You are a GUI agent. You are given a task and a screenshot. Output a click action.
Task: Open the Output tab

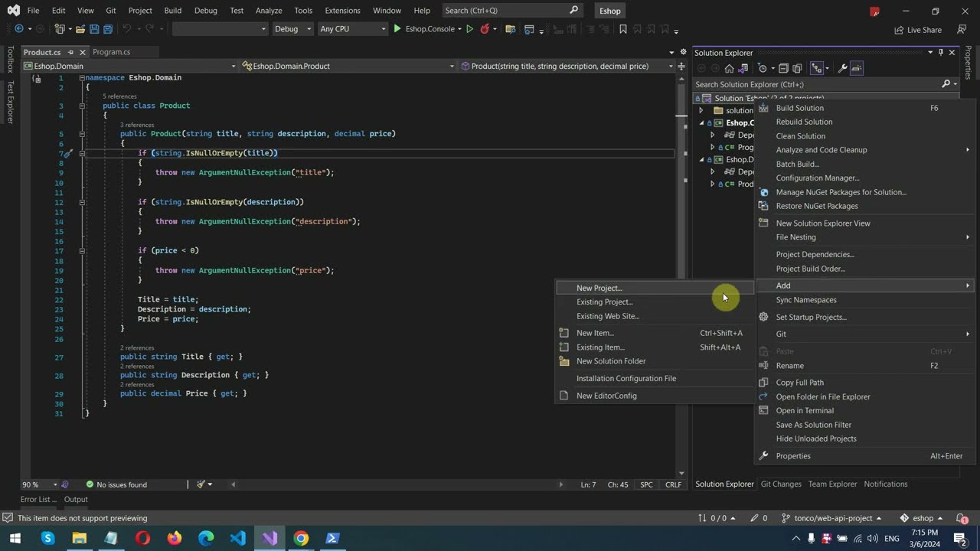click(76, 500)
